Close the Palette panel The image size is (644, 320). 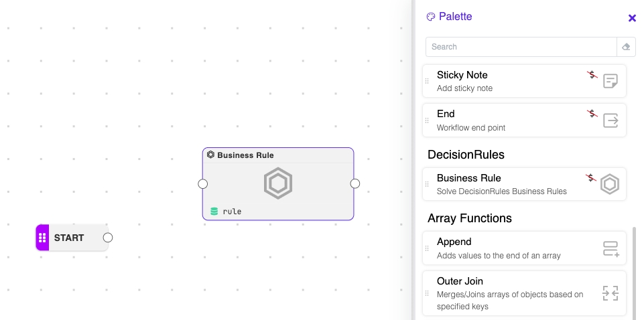pos(632,18)
